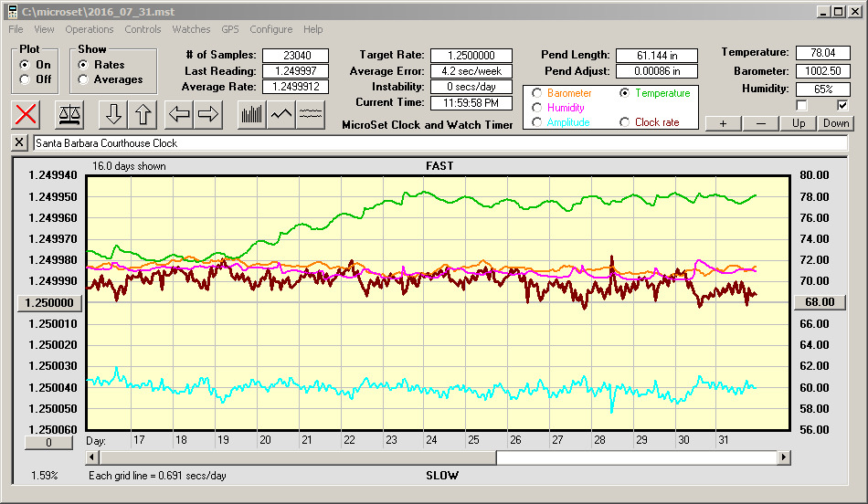Open the Controls menu

coord(143,29)
